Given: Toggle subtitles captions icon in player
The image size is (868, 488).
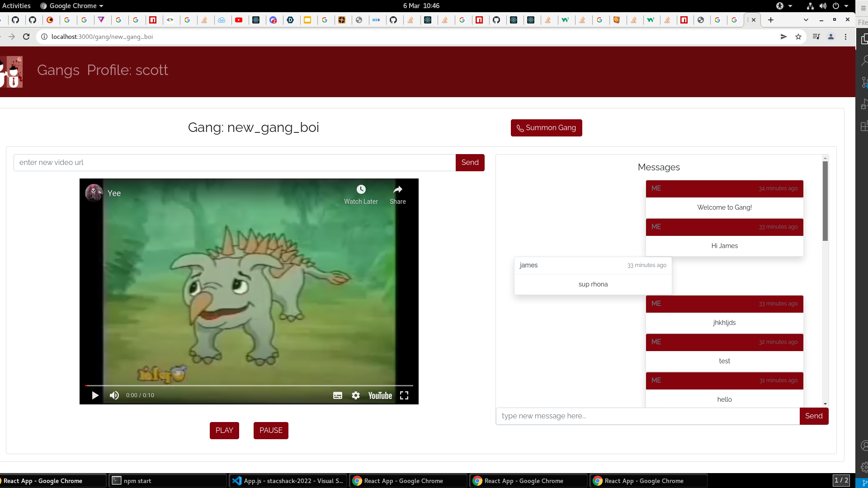Looking at the screenshot, I should tap(338, 395).
